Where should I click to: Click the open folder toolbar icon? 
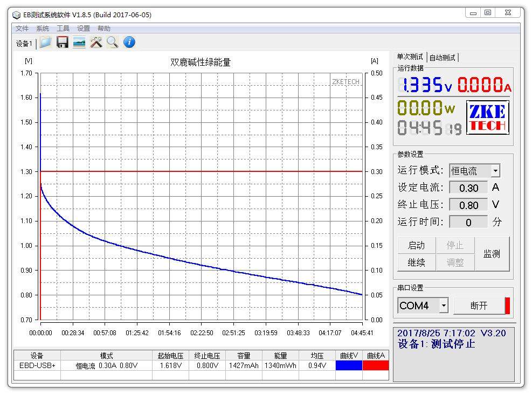[46, 43]
